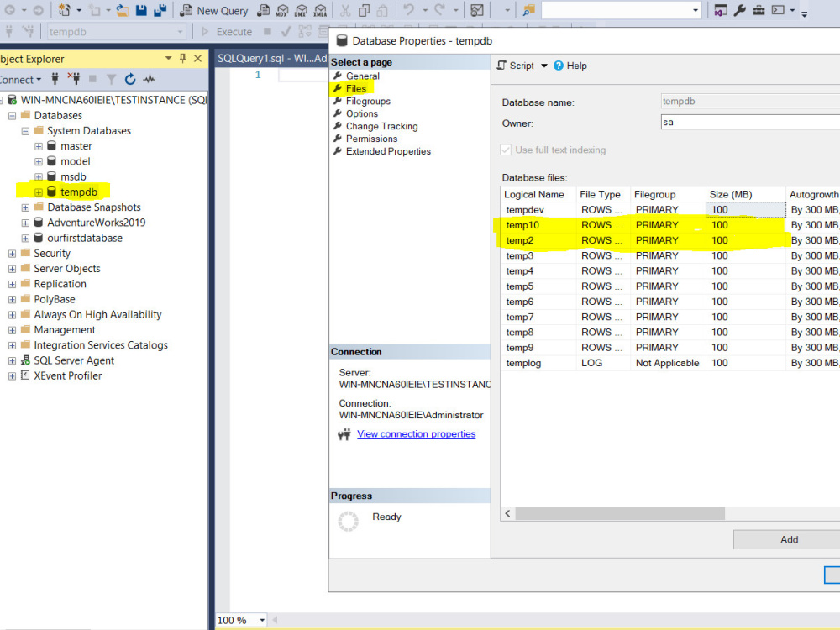Expand the AdventureWorks2019 database
This screenshot has height=630, width=840.
[24, 223]
